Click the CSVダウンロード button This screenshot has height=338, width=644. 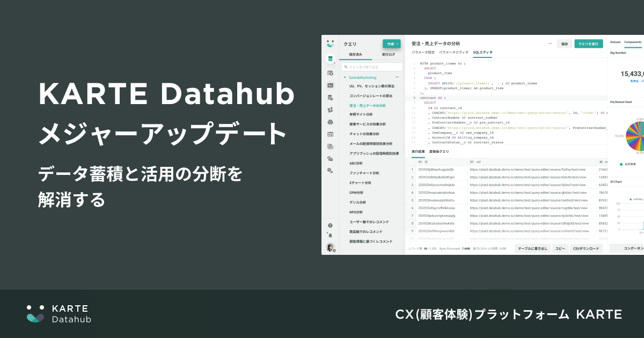click(585, 248)
